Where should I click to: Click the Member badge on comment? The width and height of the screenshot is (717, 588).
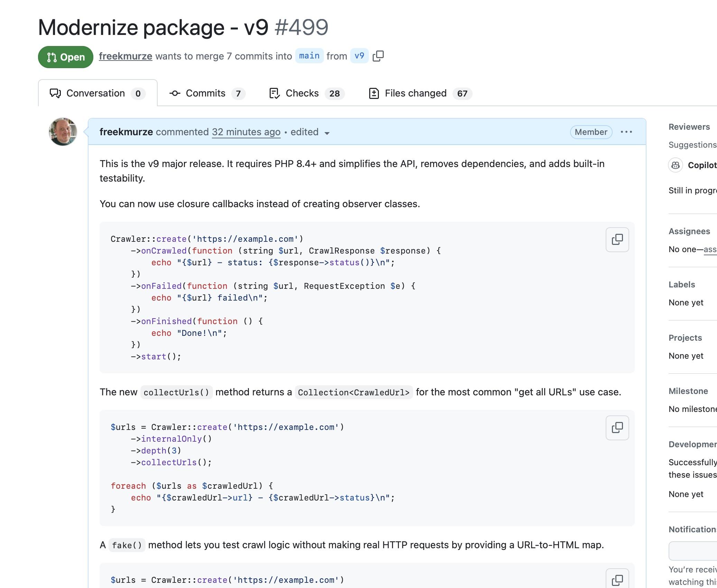(591, 132)
